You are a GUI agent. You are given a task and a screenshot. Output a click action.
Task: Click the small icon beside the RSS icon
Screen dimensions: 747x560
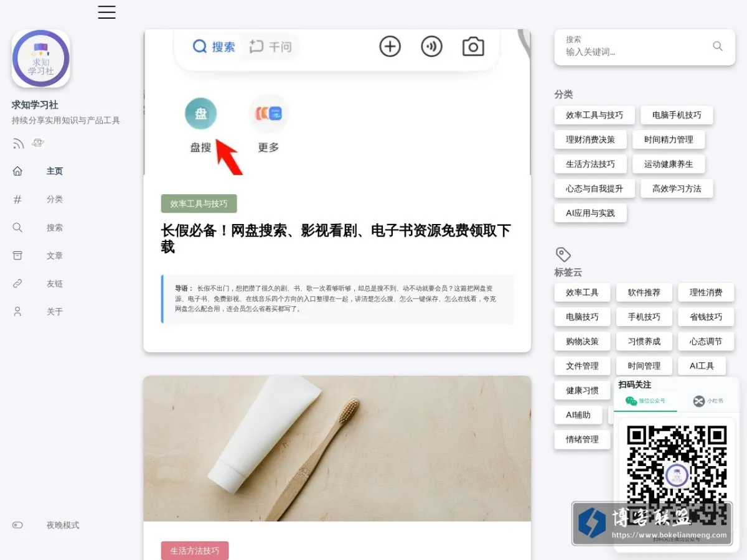38,143
